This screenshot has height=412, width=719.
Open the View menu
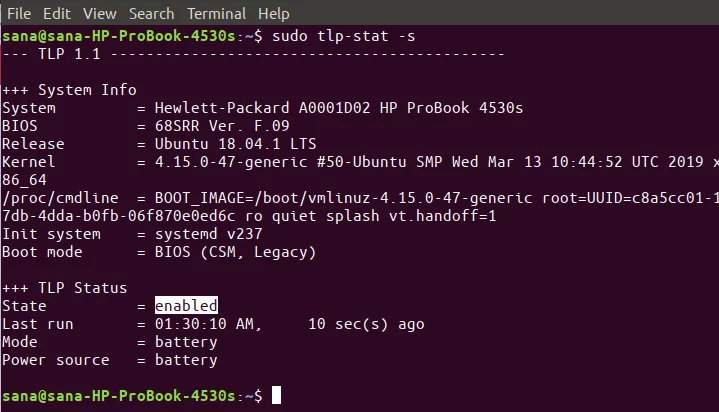point(100,14)
